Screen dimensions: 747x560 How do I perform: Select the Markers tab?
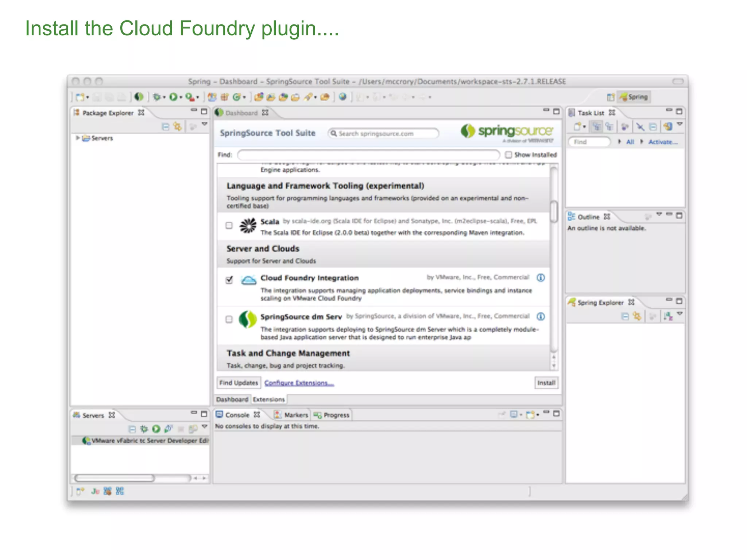tap(291, 415)
